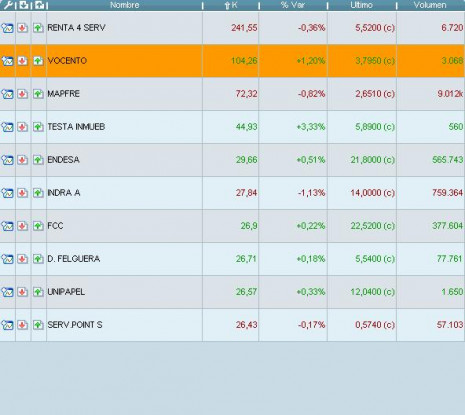Select the ENDESA stock name

coord(63,160)
